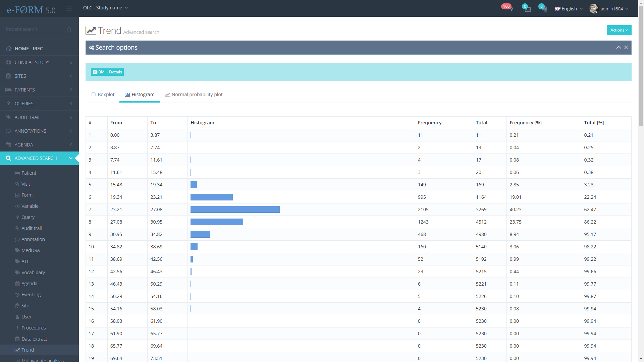
Task: Switch to Normal probability plot tab
Action: pos(194,95)
